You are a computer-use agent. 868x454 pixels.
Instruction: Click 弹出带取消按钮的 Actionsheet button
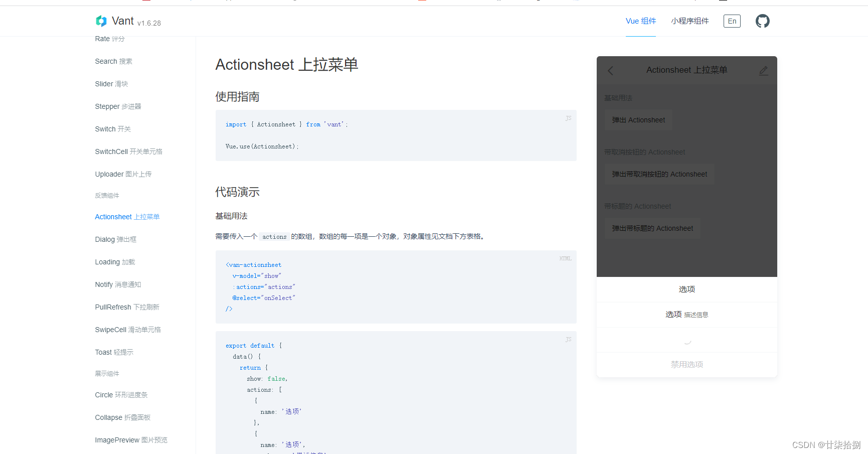pyautogui.click(x=659, y=174)
